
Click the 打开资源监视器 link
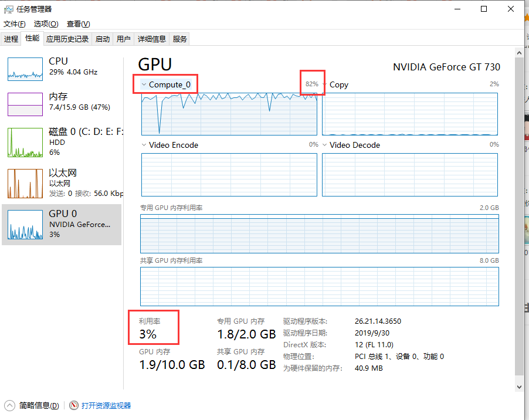click(106, 405)
